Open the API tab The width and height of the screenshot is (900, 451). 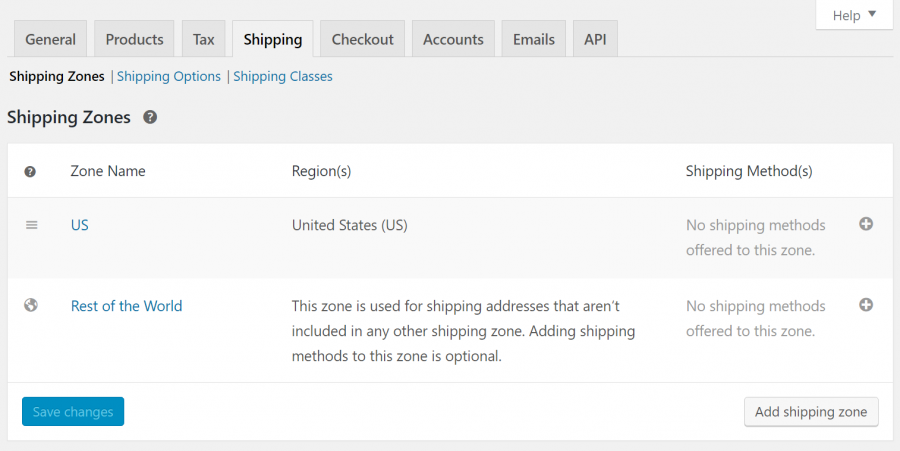(595, 39)
